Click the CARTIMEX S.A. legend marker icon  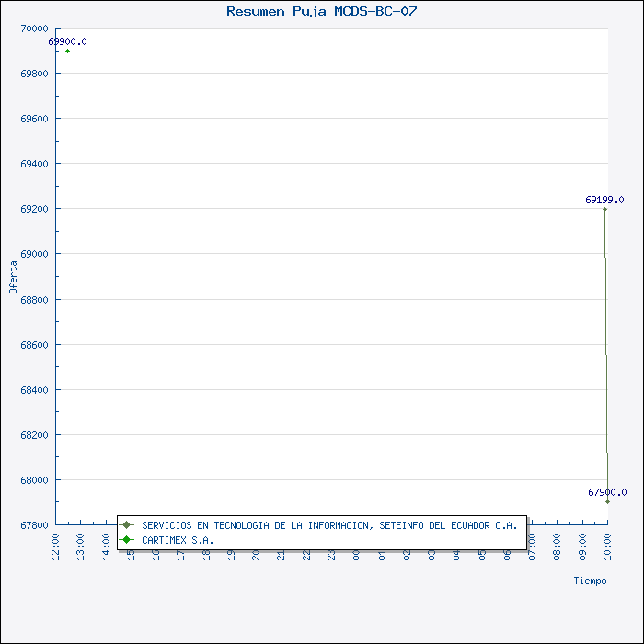[127, 540]
